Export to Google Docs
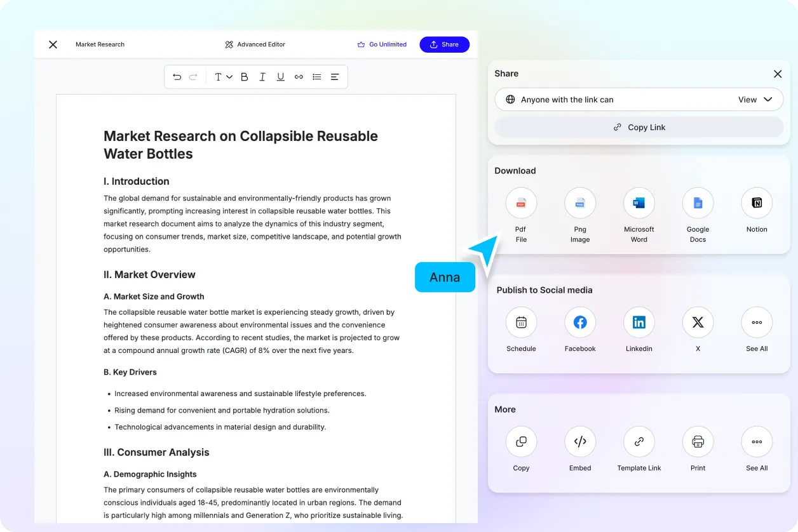798x532 pixels. point(698,203)
